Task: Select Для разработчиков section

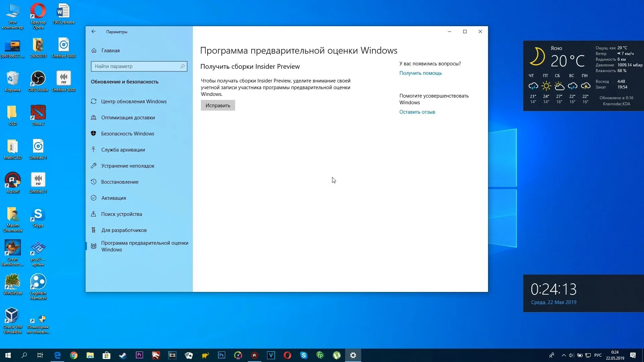Action: pyautogui.click(x=124, y=230)
